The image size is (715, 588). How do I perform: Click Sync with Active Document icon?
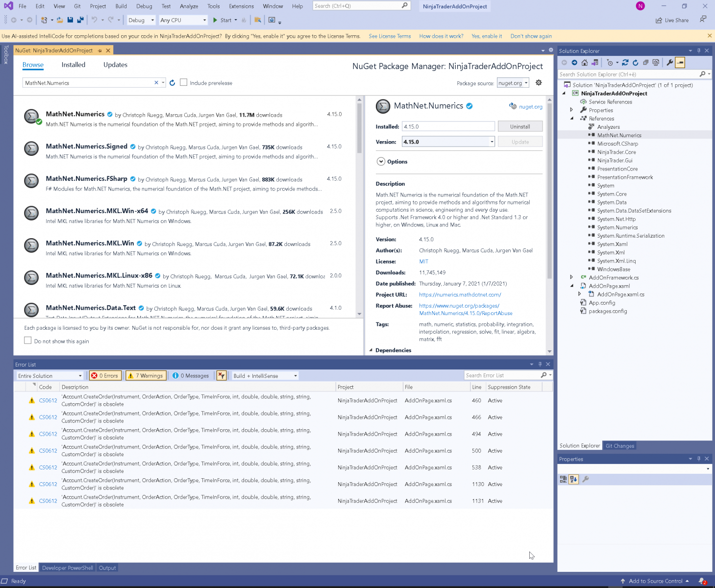(625, 63)
